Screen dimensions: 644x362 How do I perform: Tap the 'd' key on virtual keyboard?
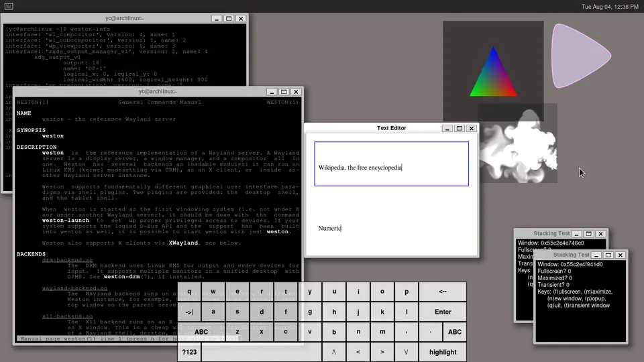tap(262, 312)
